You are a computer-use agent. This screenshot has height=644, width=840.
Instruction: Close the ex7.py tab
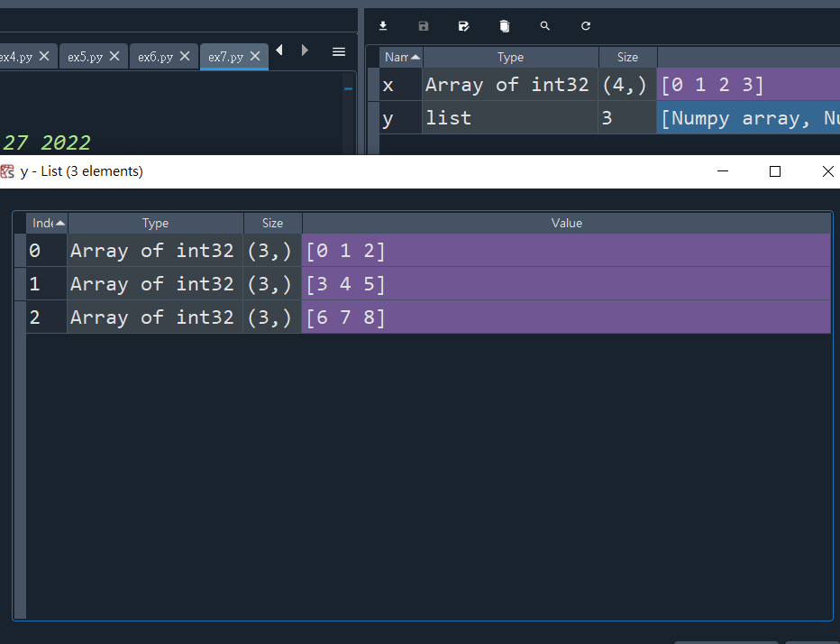[256, 56]
